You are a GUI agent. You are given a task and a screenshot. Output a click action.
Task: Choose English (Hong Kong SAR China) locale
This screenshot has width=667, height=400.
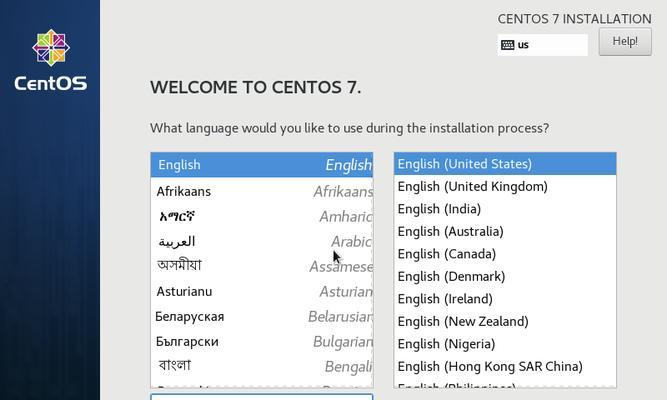coord(505,366)
